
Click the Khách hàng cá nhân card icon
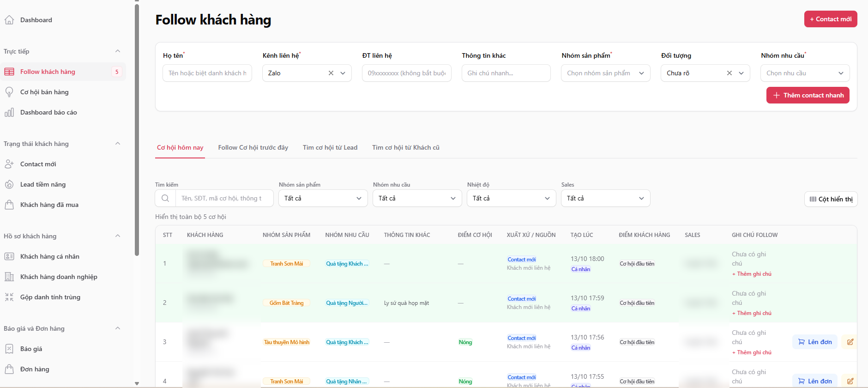point(9,256)
